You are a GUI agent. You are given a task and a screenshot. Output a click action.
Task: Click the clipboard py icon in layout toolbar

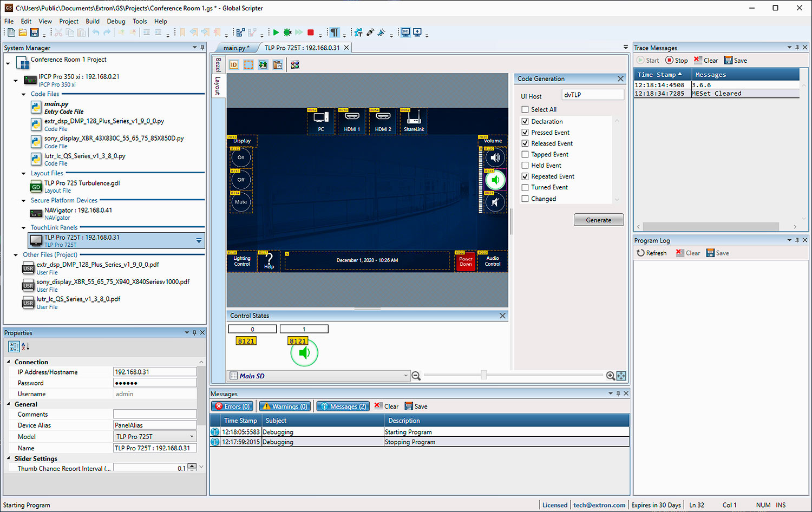tap(278, 65)
